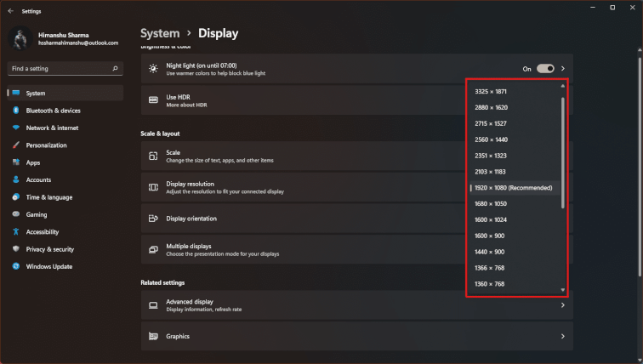643x364 pixels.
Task: Click the Multiple displays icon
Action: pyautogui.click(x=153, y=250)
